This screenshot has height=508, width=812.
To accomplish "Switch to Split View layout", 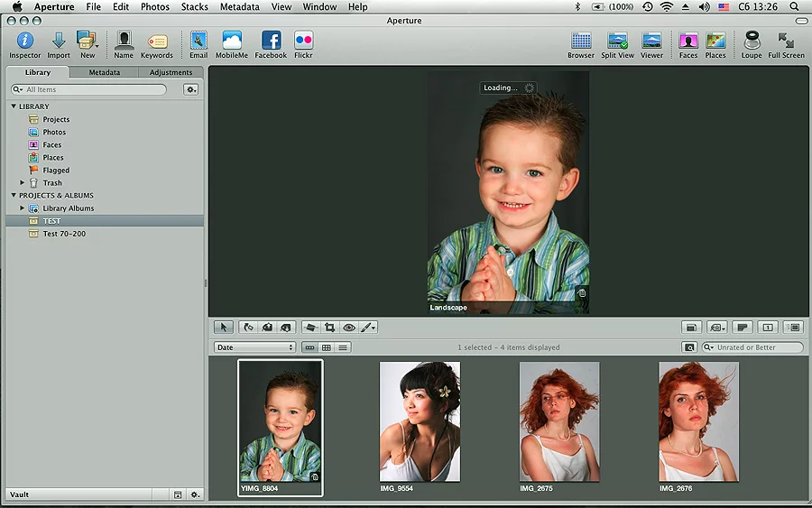I will (617, 41).
